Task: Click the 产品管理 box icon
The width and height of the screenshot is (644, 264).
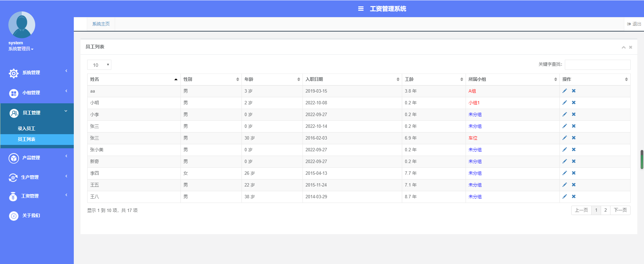Action: [13, 158]
